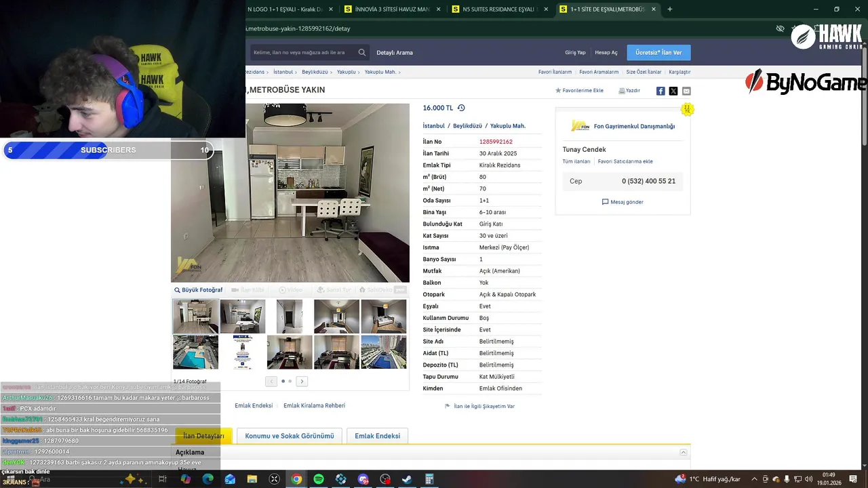This screenshot has width=868, height=488.
Task: Click Ücretsiz İlan Ver button
Action: (x=658, y=52)
